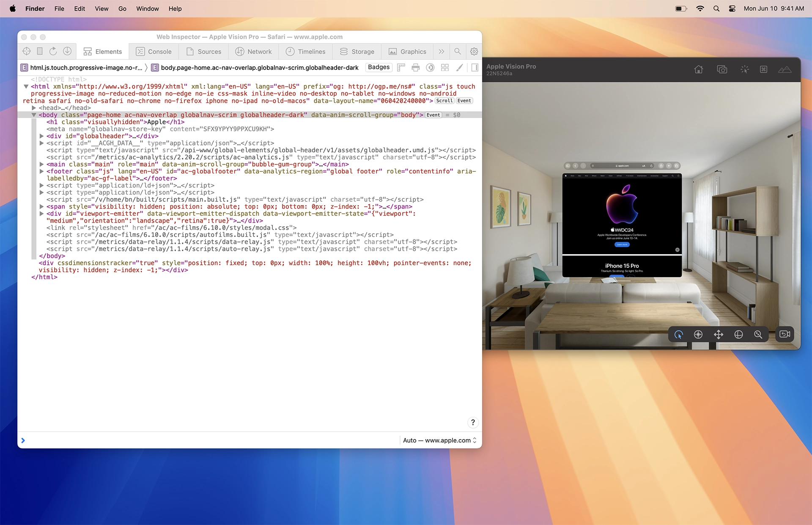Viewport: 812px width, 525px height.
Task: Collapse the html root node
Action: click(x=26, y=86)
